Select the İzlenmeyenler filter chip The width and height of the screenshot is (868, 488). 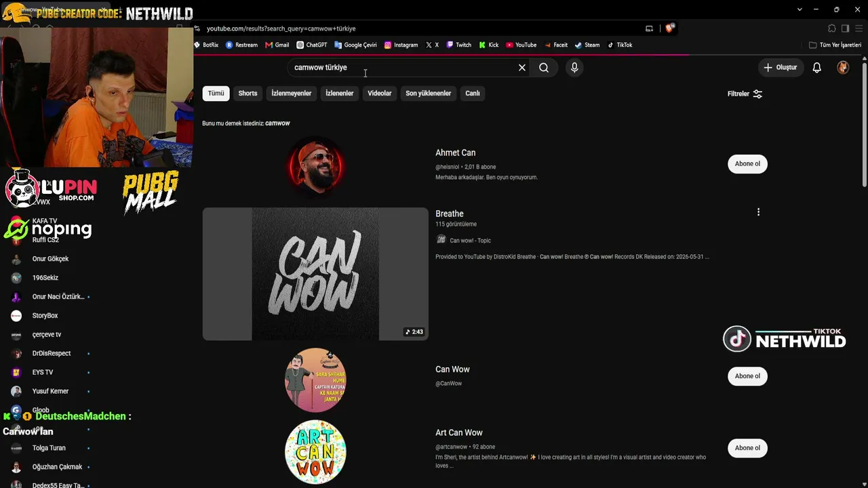pos(292,94)
